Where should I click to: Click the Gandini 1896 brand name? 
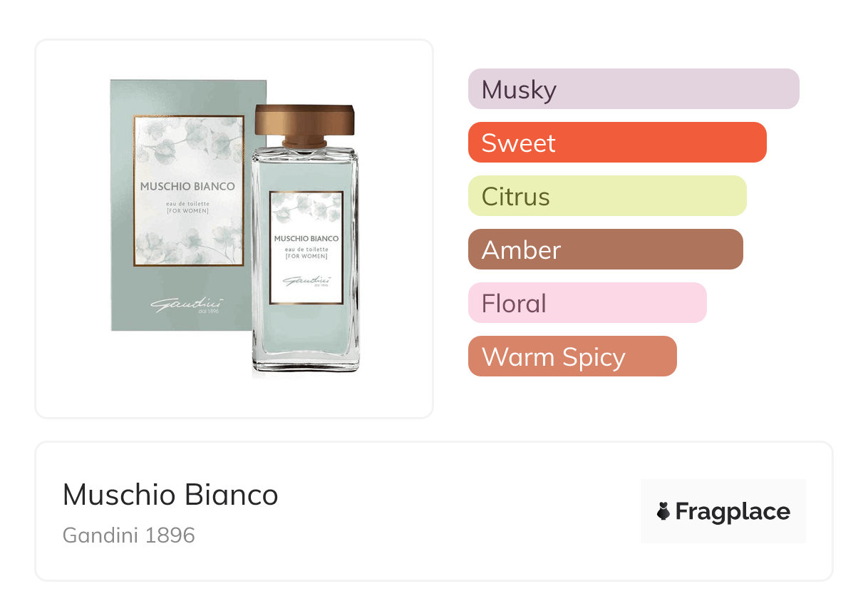pos(129,535)
